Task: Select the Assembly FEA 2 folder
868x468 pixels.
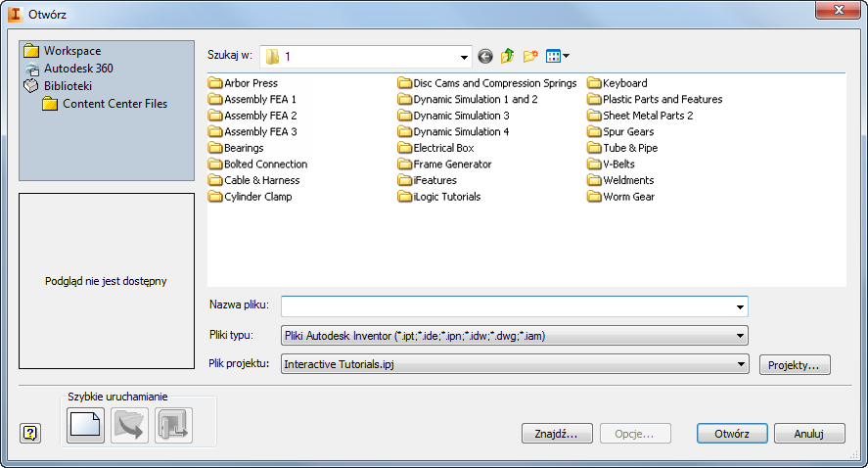Action: (x=252, y=116)
